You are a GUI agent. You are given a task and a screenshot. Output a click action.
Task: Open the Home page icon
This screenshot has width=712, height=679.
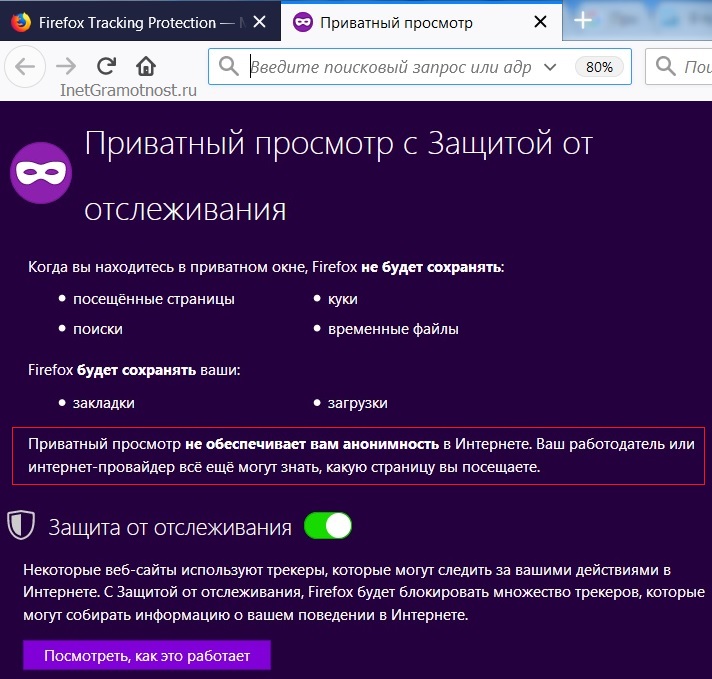point(146,66)
